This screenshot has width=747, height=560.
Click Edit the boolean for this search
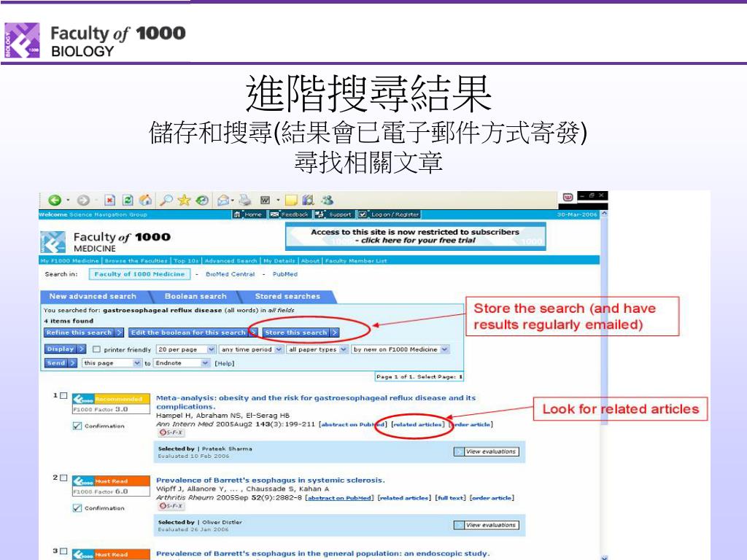(x=193, y=332)
